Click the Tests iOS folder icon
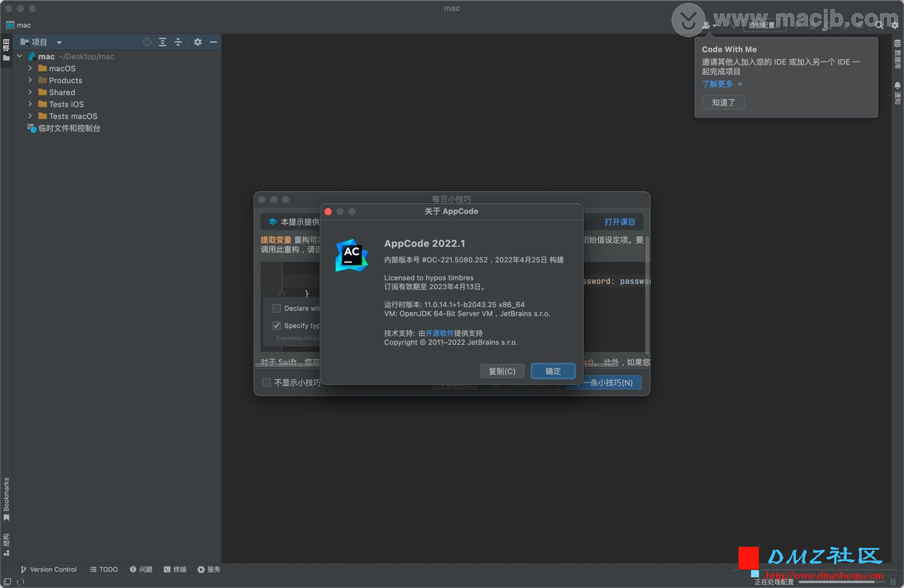The width and height of the screenshot is (904, 588). [42, 104]
